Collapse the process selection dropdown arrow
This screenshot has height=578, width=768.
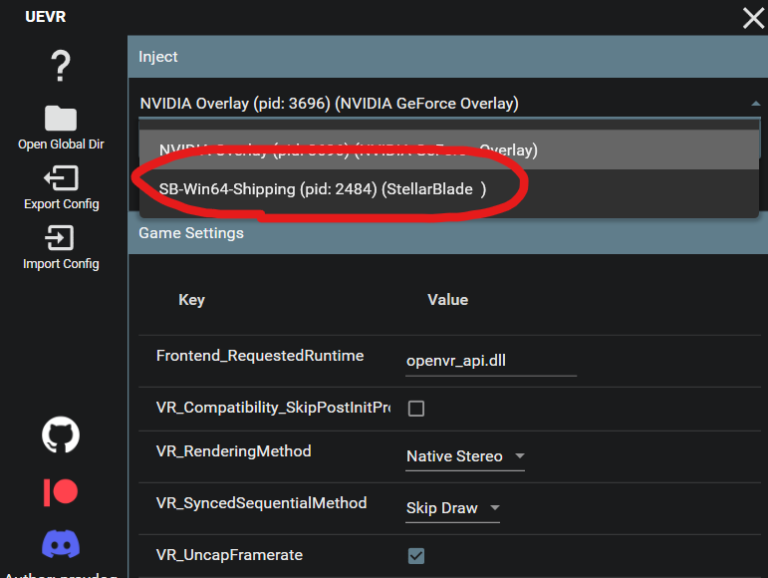(x=754, y=104)
